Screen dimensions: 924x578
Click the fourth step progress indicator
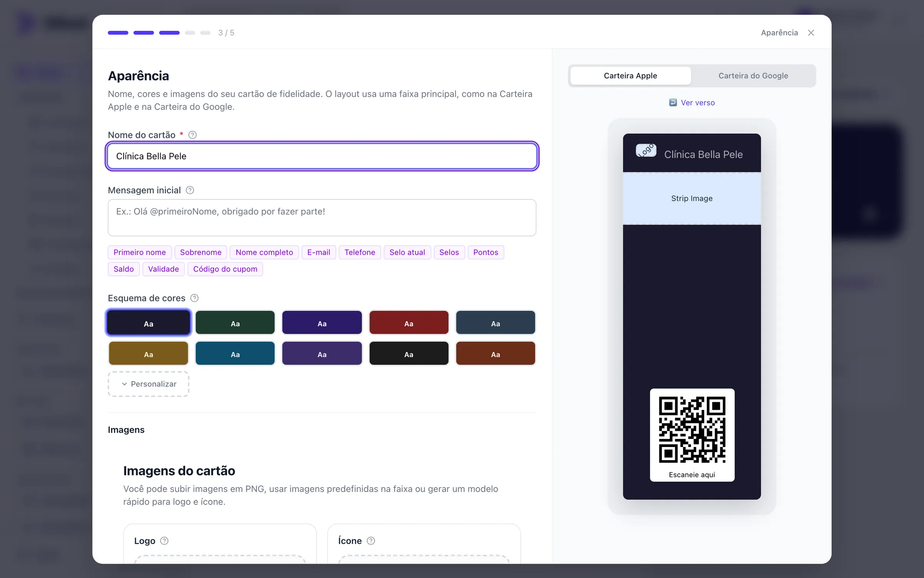point(190,33)
